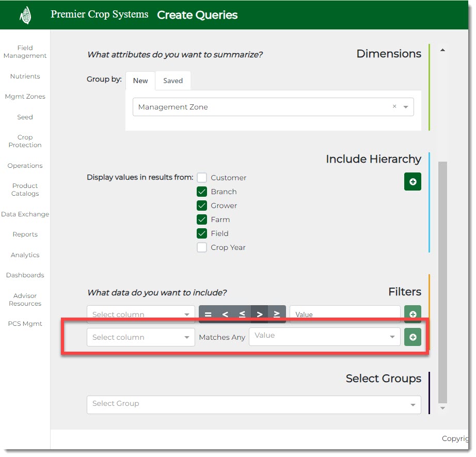Click the plus icon in Include Hierarchy
Image resolution: width=476 pixels, height=457 pixels.
tap(412, 182)
